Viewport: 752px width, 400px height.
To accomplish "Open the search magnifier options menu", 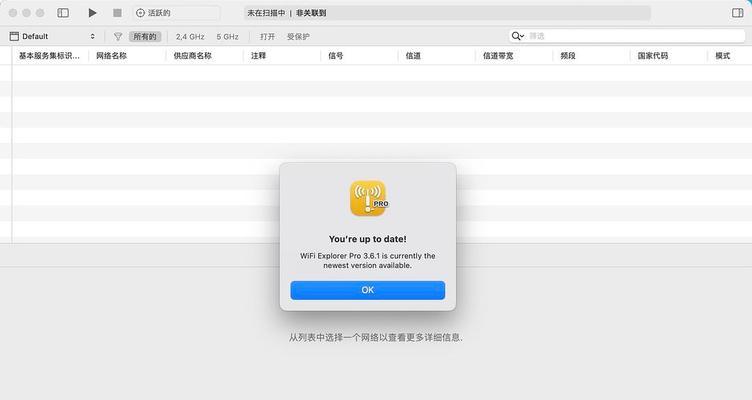I will [518, 36].
